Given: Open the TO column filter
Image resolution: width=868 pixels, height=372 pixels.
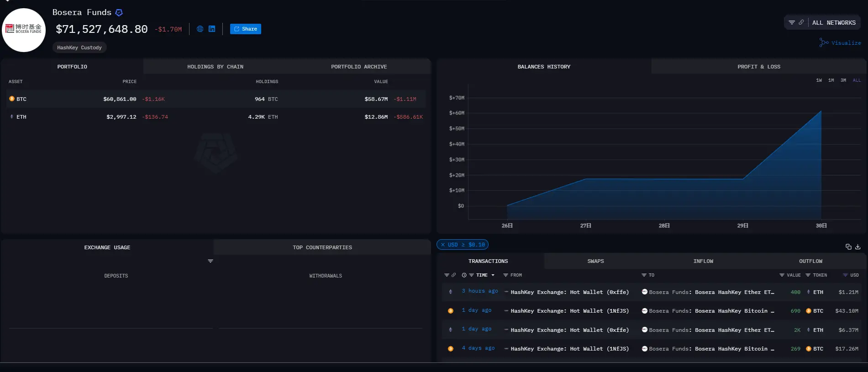Looking at the screenshot, I should coord(644,275).
